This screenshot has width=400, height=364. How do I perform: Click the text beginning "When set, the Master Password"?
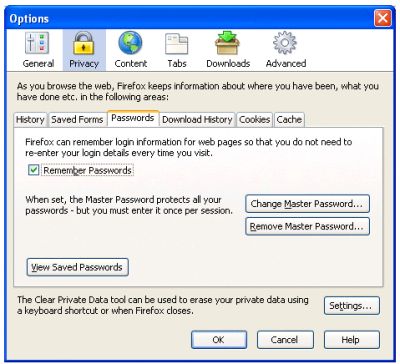[129, 205]
